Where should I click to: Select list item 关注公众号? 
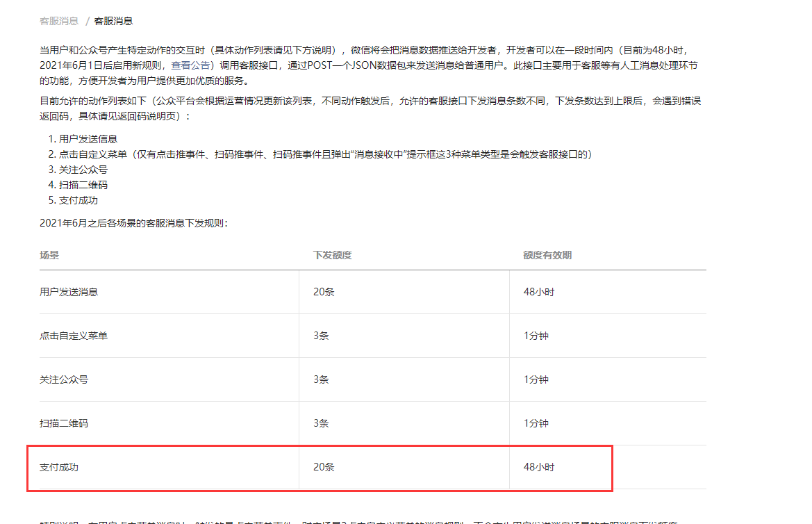[83, 170]
